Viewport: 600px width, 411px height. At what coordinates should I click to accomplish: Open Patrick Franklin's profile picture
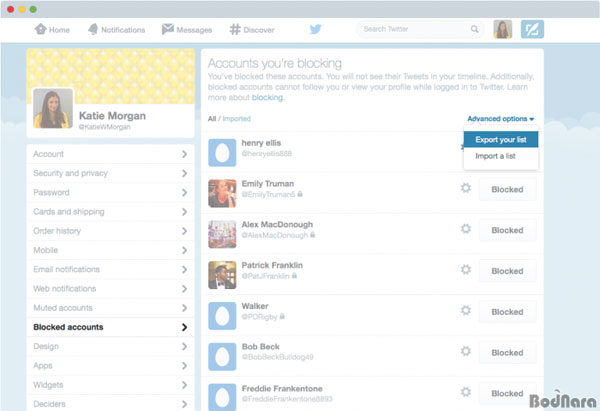[222, 275]
